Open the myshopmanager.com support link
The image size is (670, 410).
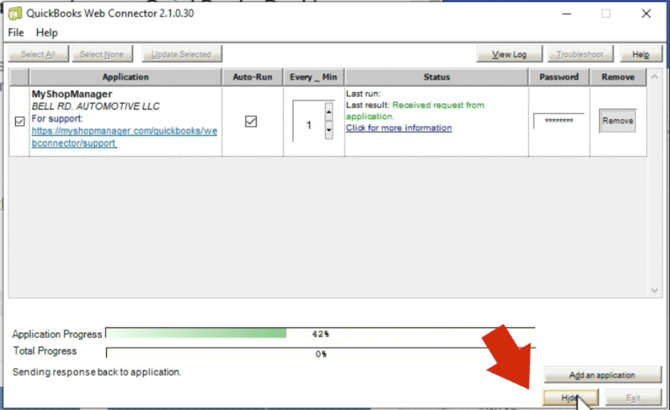[x=124, y=137]
